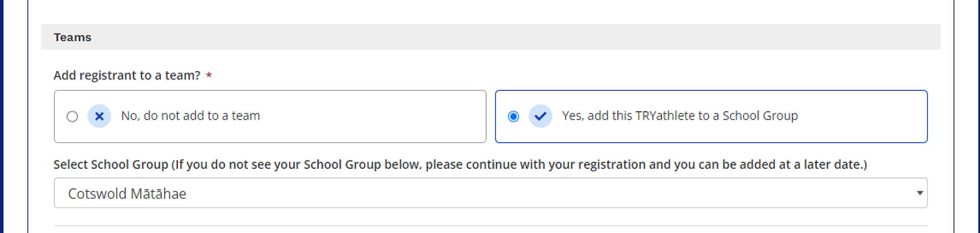
Task: Click the blue X icon beside No option
Action: [x=99, y=116]
